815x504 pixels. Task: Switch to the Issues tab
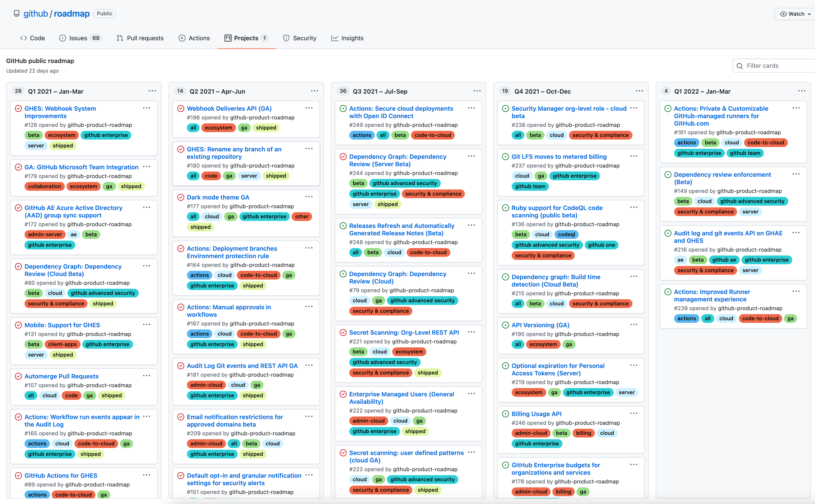[78, 38]
